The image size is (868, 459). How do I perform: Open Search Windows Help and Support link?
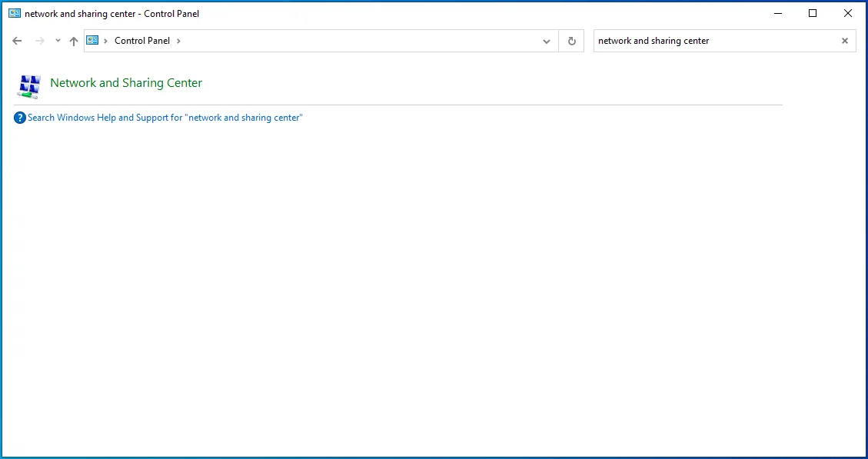(x=165, y=118)
